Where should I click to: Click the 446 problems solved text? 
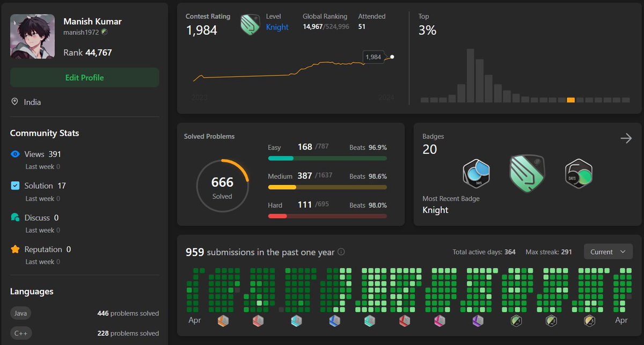tap(128, 313)
